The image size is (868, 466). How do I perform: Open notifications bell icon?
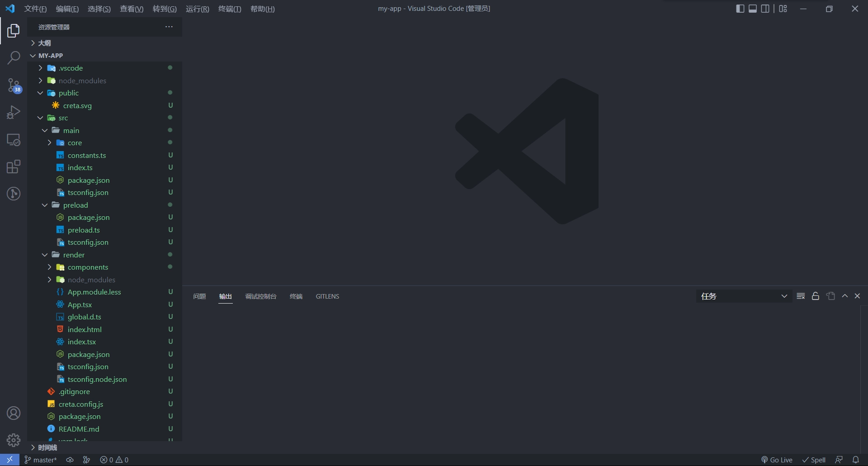[856, 460]
